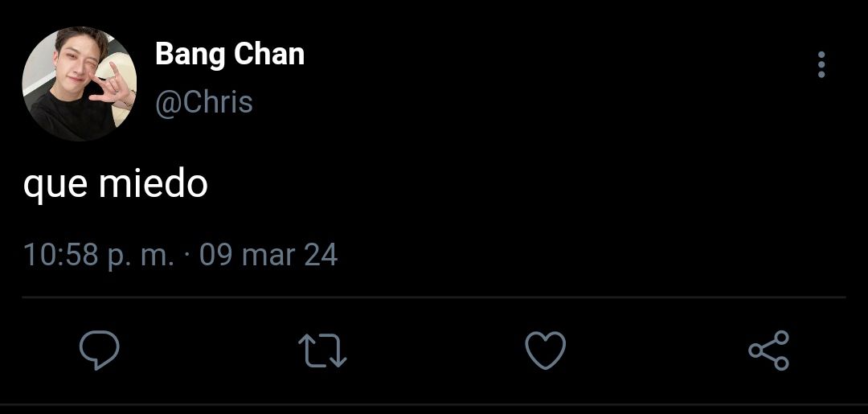
Task: Open the tweet menu next to the author name
Action: point(821,65)
